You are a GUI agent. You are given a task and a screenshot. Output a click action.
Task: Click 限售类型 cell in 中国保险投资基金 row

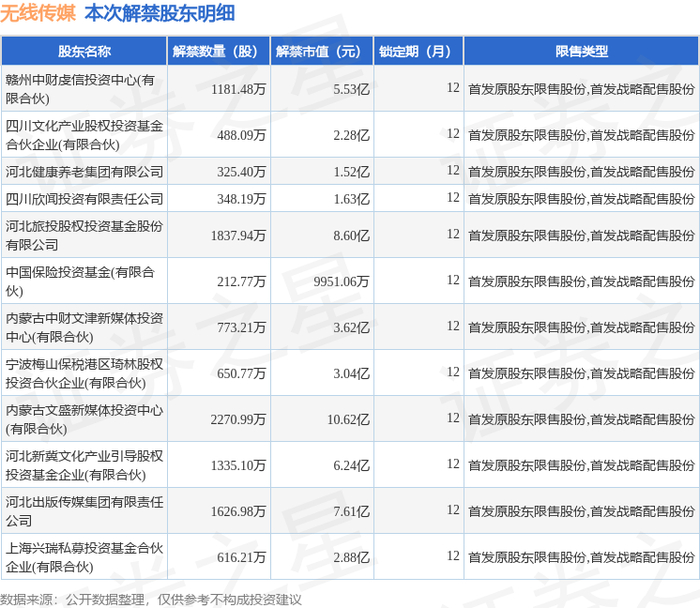click(581, 282)
